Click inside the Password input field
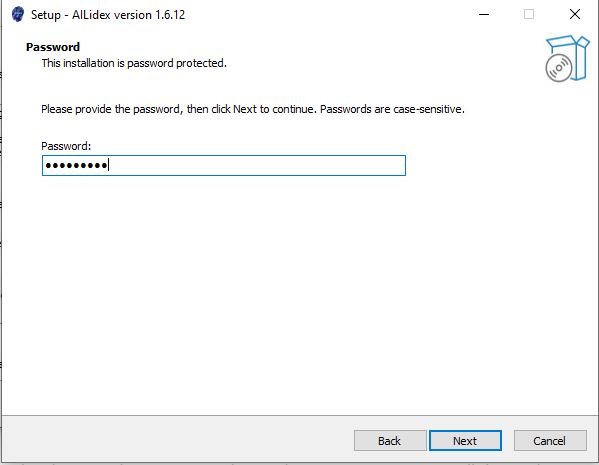 (x=224, y=165)
